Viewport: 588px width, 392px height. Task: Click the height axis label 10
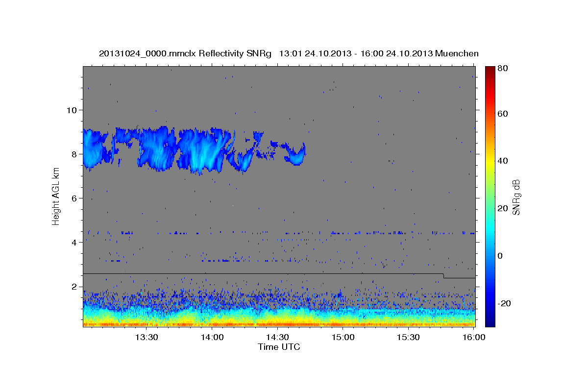pyautogui.click(x=71, y=110)
